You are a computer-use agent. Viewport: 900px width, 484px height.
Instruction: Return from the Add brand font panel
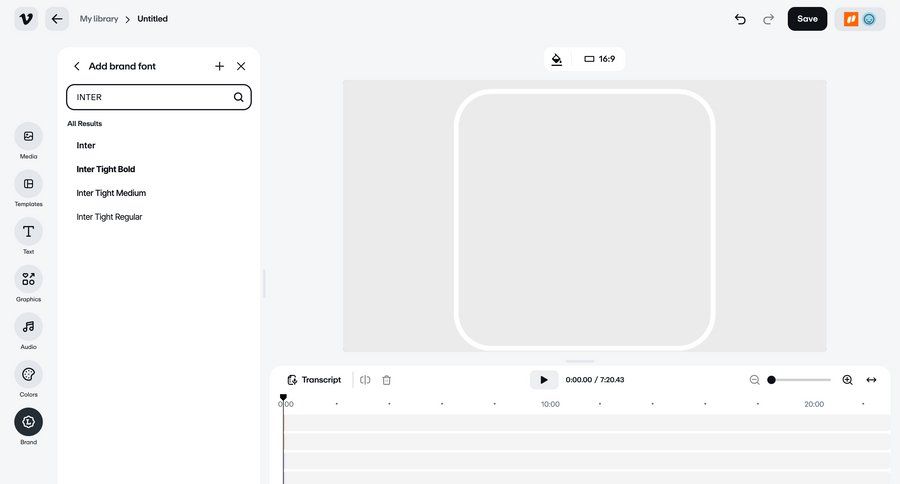77,67
